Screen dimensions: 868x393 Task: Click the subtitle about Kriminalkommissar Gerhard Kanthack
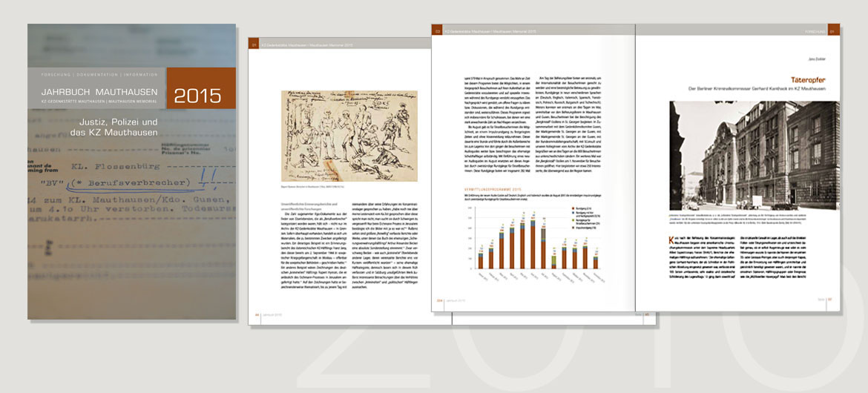[757, 88]
